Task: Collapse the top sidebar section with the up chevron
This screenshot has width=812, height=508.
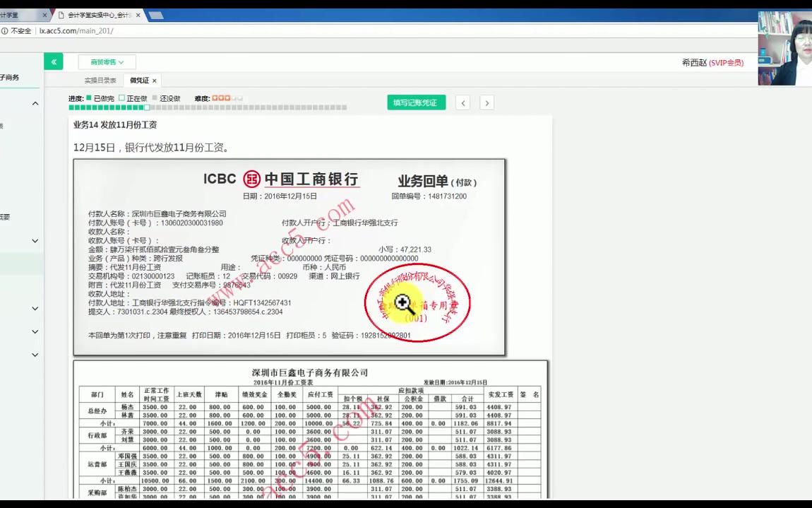Action: coord(35,102)
